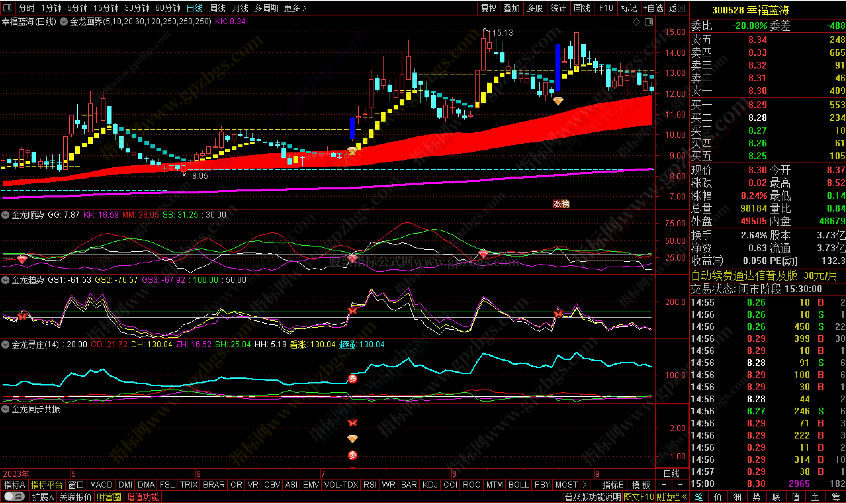Viewport: 846px width, 504px height.
Task: Click the 势 trend icon in bottom bar
Action: tap(757, 497)
